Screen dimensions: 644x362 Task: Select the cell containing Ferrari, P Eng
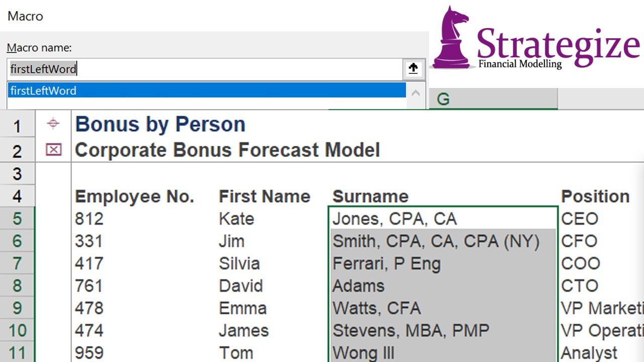click(386, 264)
